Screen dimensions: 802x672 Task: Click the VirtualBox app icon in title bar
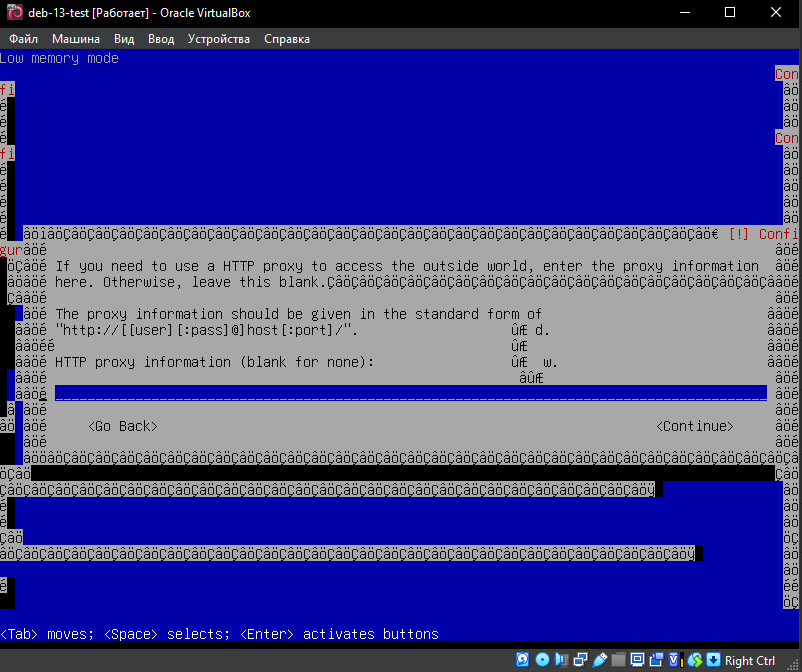(15, 12)
